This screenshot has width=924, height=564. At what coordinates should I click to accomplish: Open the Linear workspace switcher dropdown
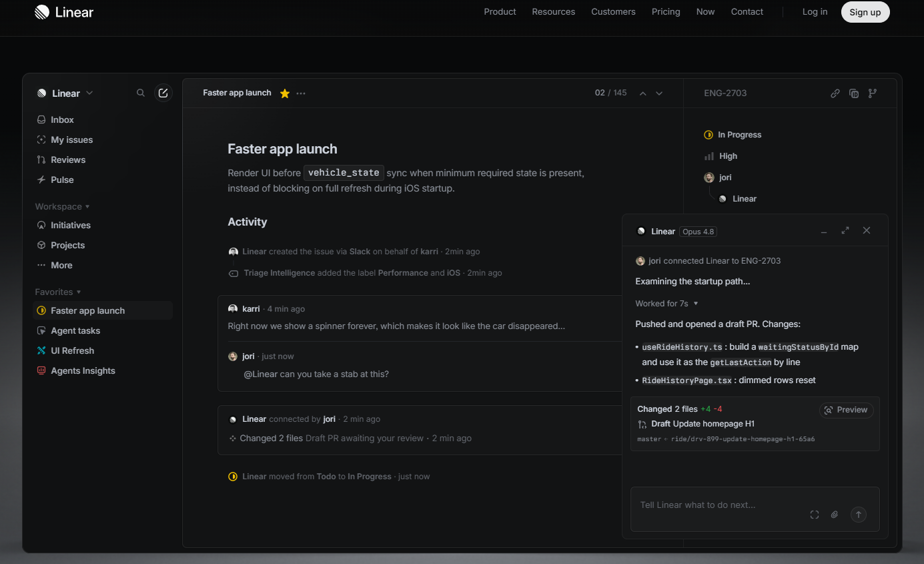coord(65,93)
